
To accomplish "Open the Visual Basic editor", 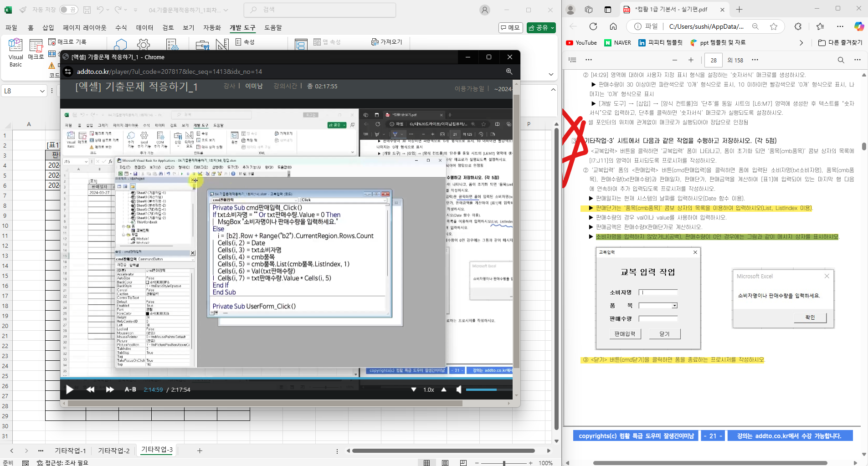I will pos(15,52).
